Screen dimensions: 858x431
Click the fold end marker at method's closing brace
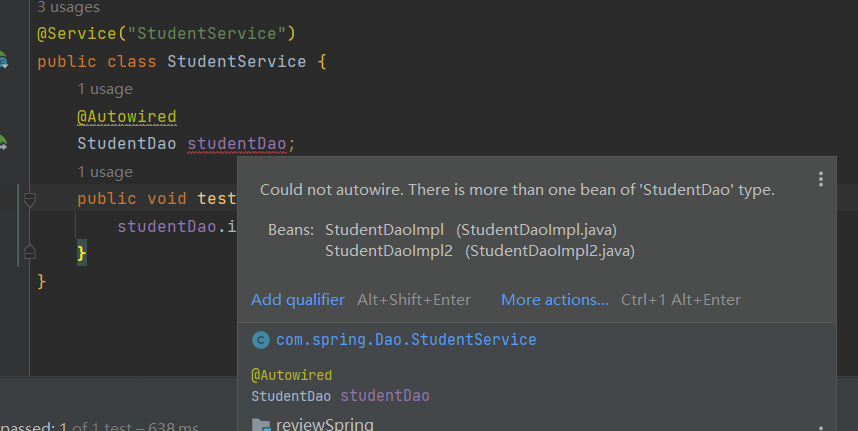point(29,253)
